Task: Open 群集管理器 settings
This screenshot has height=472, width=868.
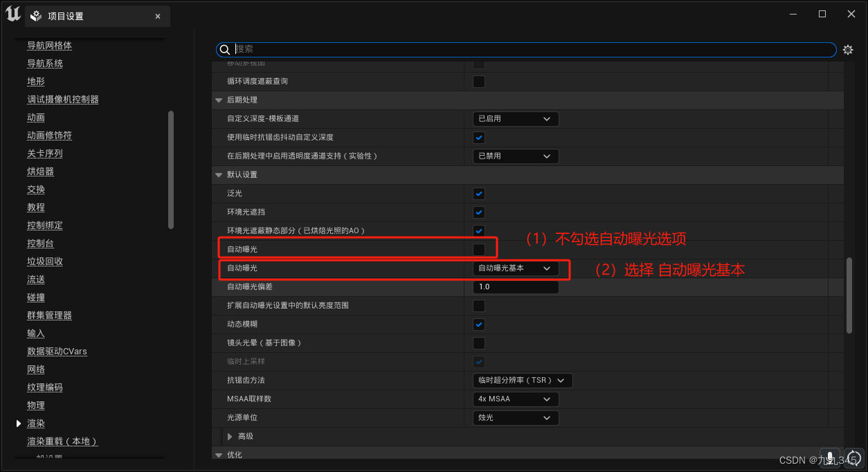Action: tap(49, 316)
